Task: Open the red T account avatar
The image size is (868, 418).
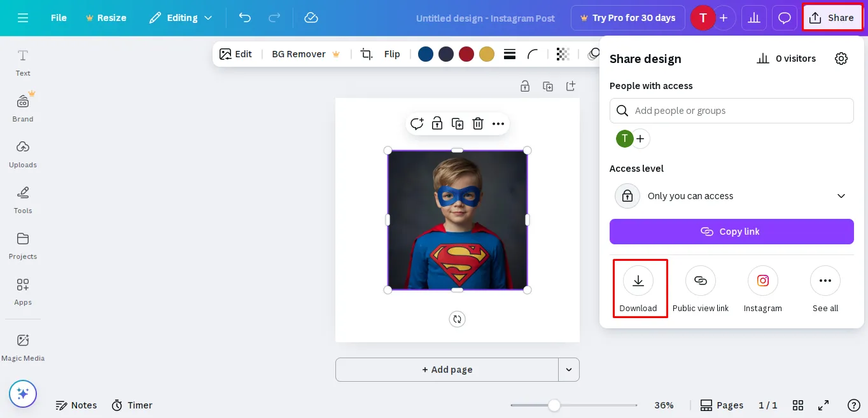Action: tap(703, 18)
